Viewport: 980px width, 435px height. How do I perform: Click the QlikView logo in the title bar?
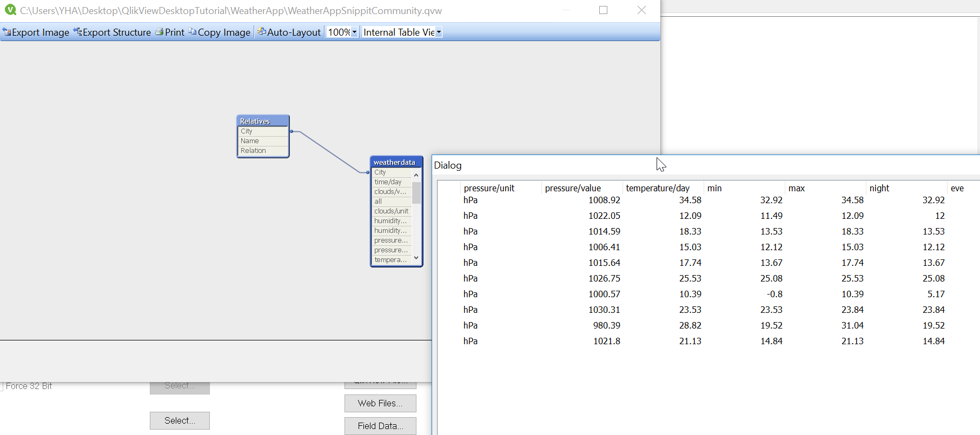(x=10, y=10)
